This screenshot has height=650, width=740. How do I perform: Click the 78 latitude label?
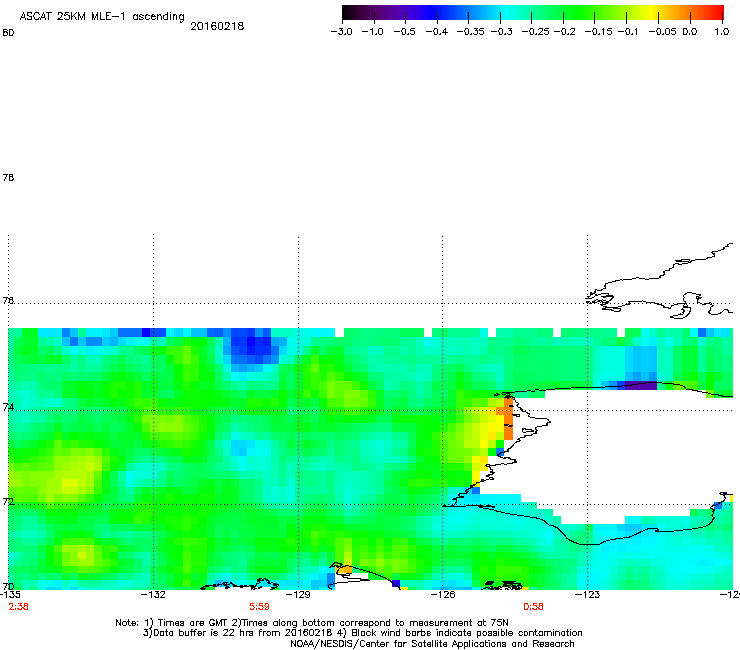(x=8, y=177)
